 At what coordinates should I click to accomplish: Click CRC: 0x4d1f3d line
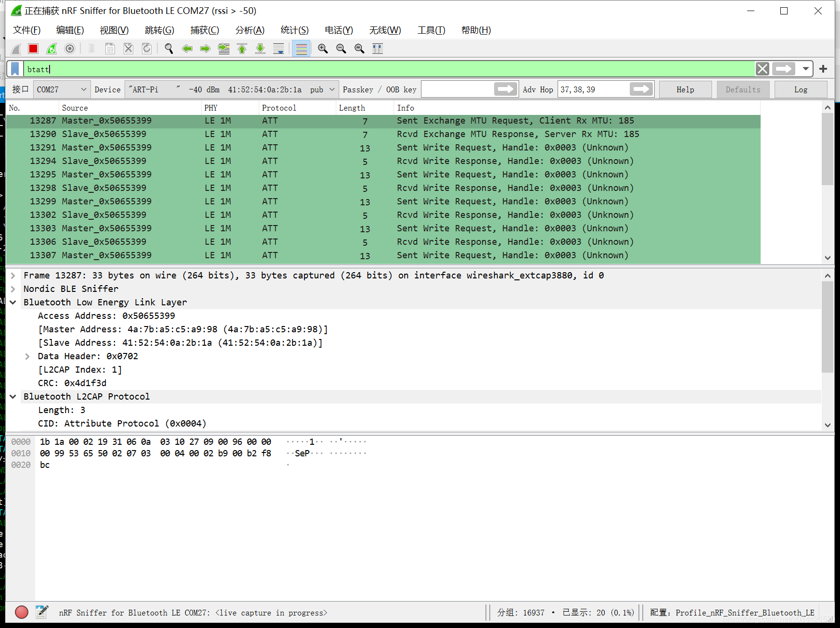(72, 383)
